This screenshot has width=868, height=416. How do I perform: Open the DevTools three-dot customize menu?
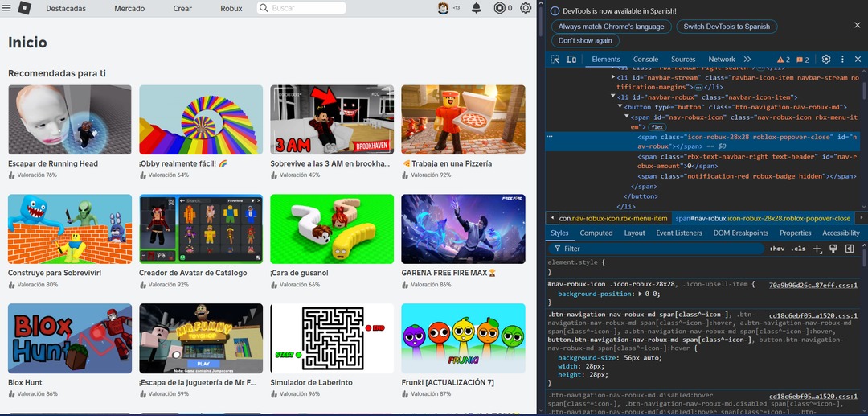tap(842, 60)
